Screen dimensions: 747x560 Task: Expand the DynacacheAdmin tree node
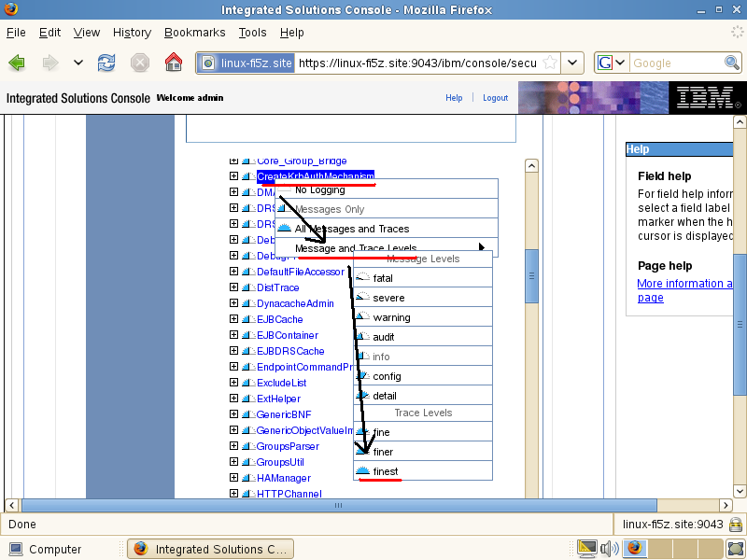click(x=233, y=302)
